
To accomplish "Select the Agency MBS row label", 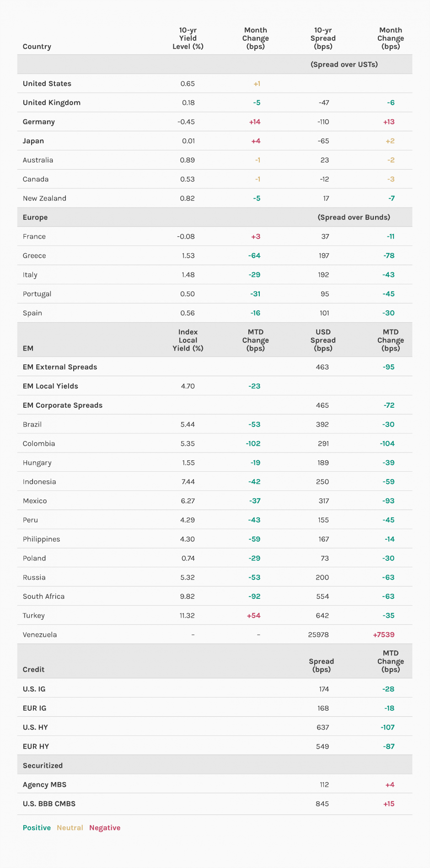I will pos(44,785).
